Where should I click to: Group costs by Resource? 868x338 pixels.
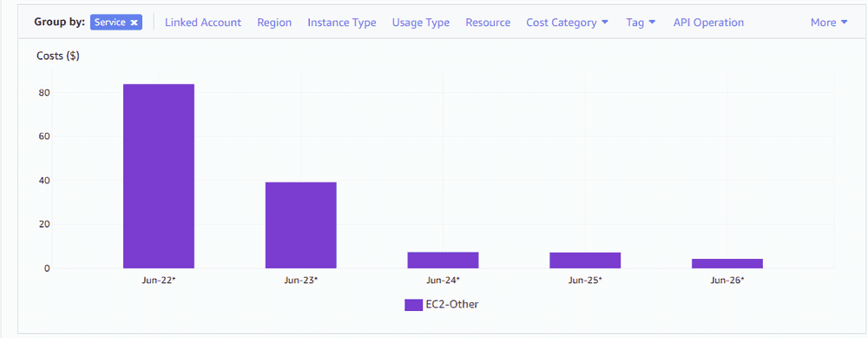tap(488, 23)
